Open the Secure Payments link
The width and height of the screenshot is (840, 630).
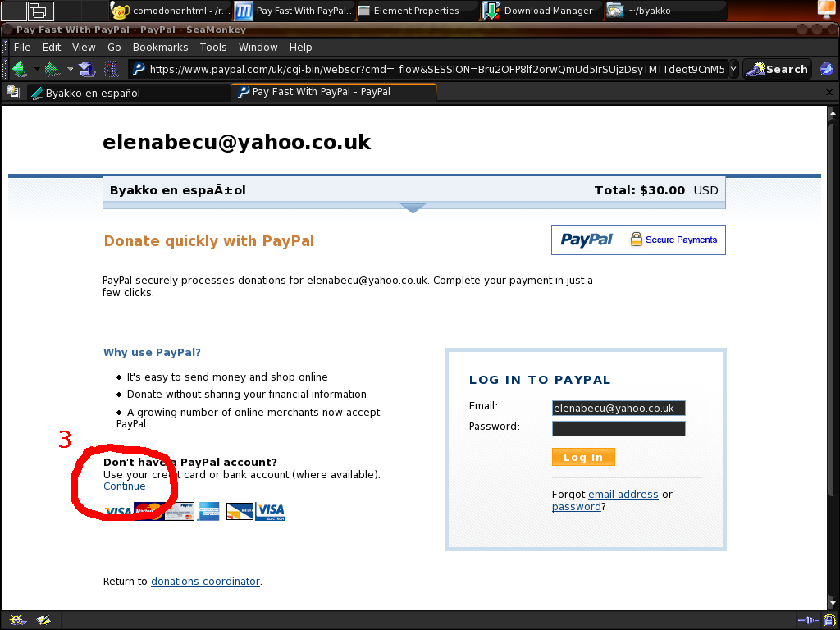[x=681, y=240]
